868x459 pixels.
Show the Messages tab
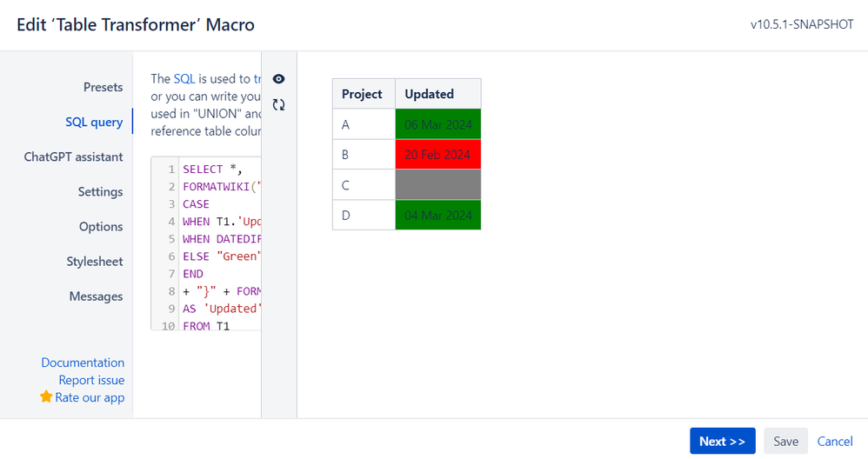[96, 296]
